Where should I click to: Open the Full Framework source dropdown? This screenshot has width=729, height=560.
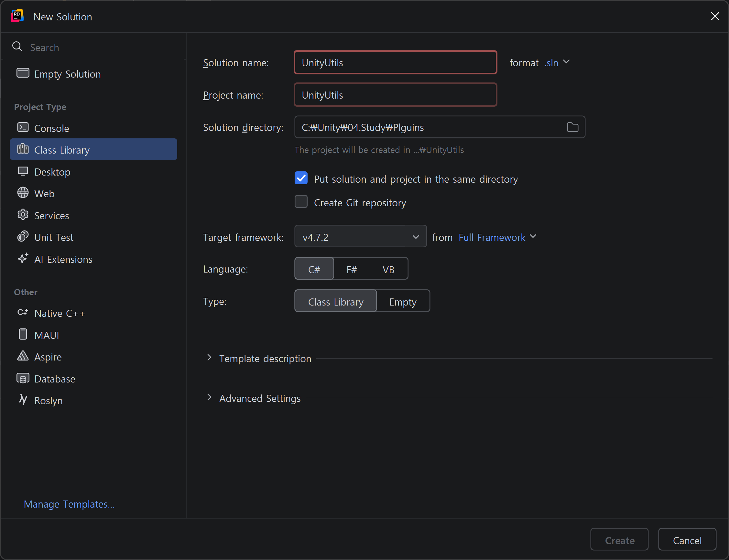point(497,237)
